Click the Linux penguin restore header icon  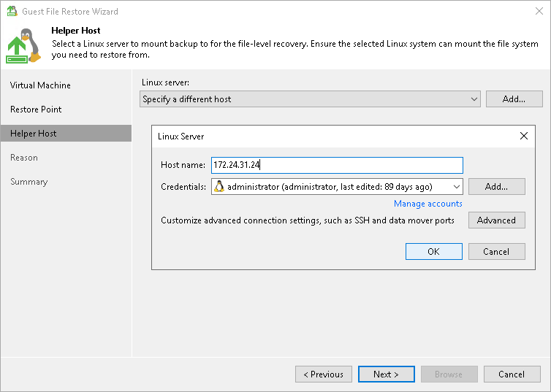[23, 46]
